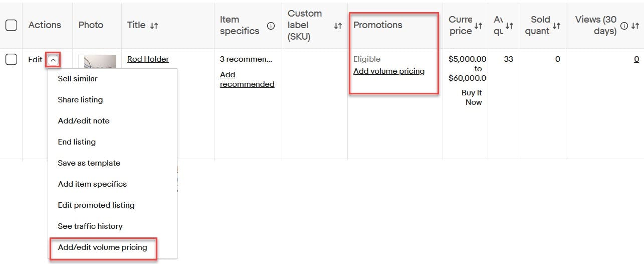Image resolution: width=644 pixels, height=264 pixels.
Task: Click the Item specifics info icon
Action: pos(271,26)
